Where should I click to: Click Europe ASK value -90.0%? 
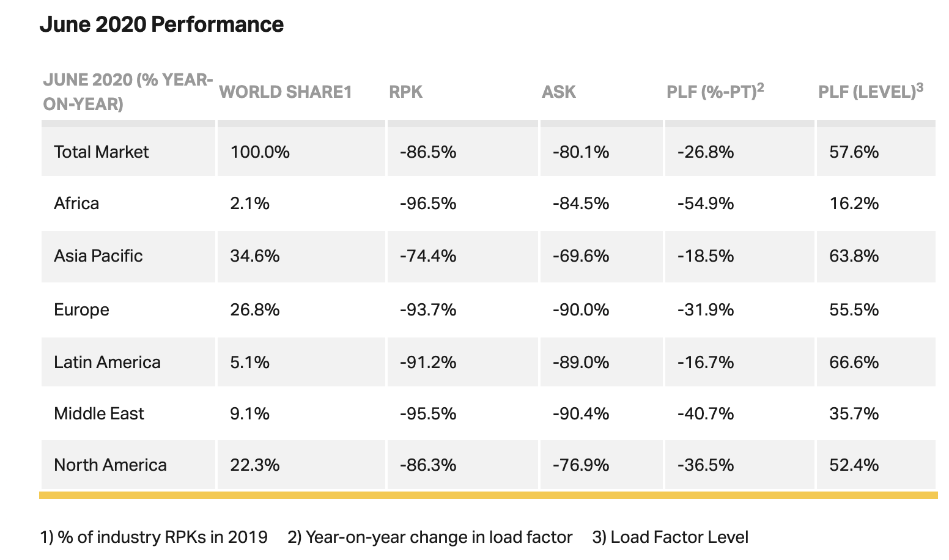tap(581, 309)
